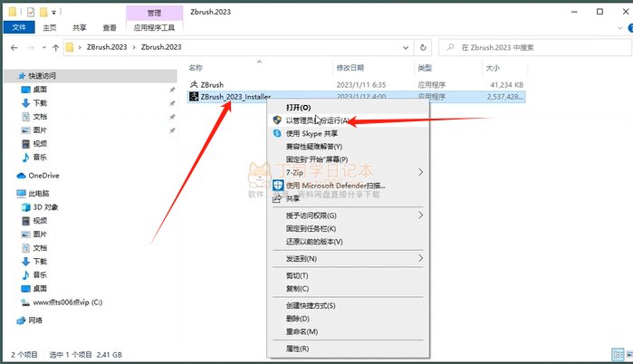Open the 文件 ribbon tab

coord(19,27)
